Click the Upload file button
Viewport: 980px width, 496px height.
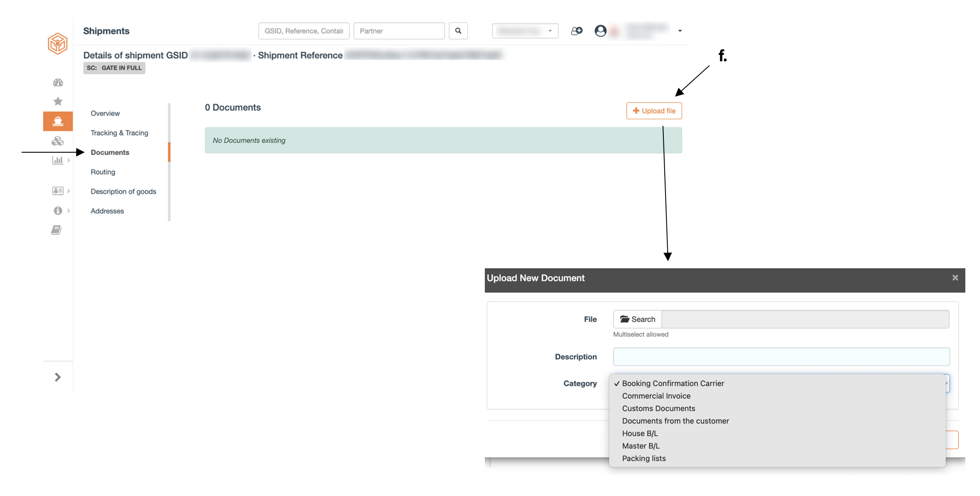pos(654,111)
